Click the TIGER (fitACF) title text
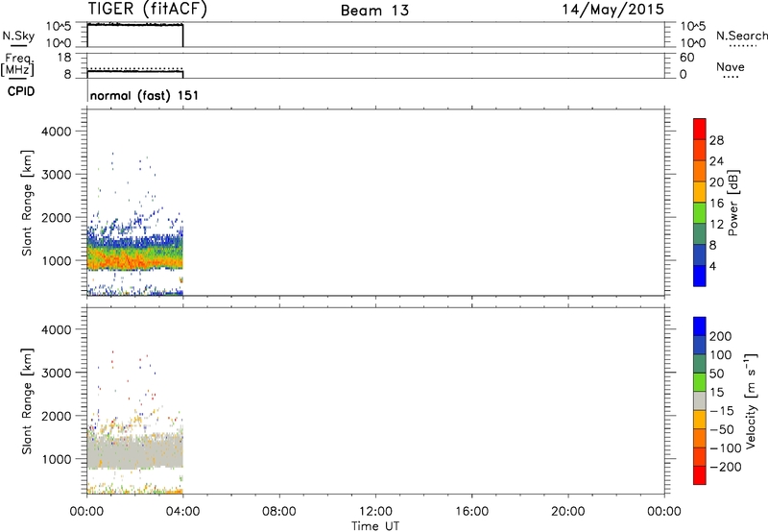 tap(148, 9)
